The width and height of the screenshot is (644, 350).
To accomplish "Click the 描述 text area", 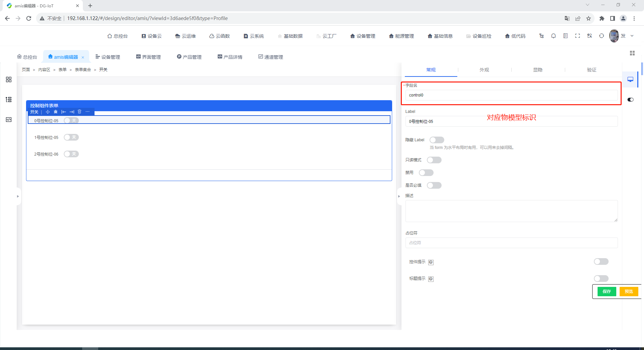I will coord(511,211).
